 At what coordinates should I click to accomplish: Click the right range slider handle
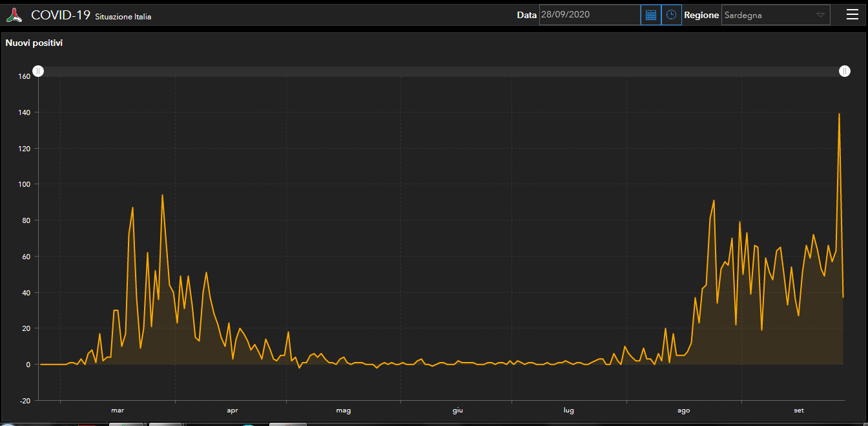click(x=845, y=71)
